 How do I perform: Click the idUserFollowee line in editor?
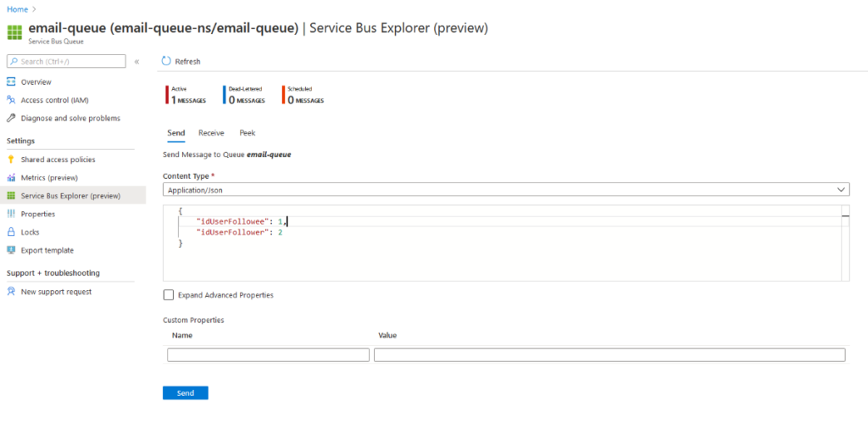[242, 221]
